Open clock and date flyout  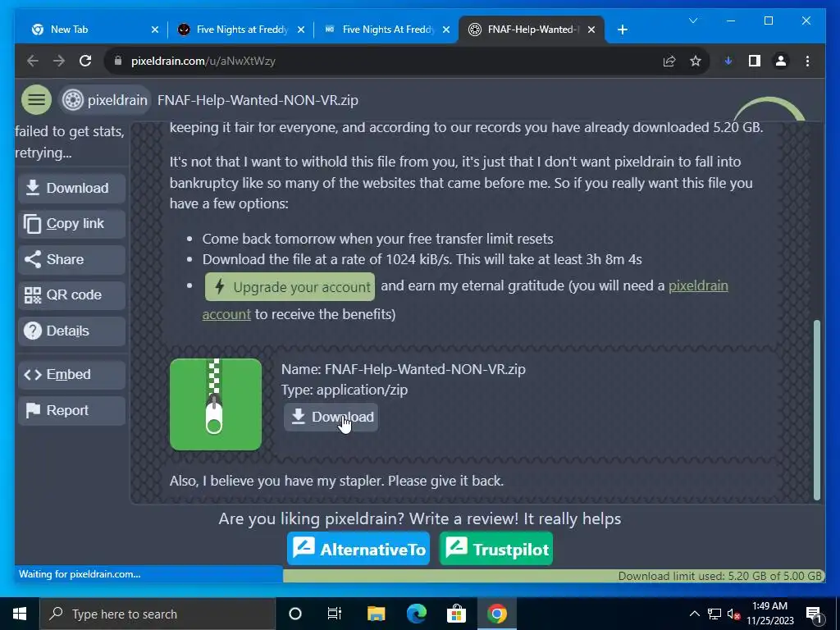point(769,614)
